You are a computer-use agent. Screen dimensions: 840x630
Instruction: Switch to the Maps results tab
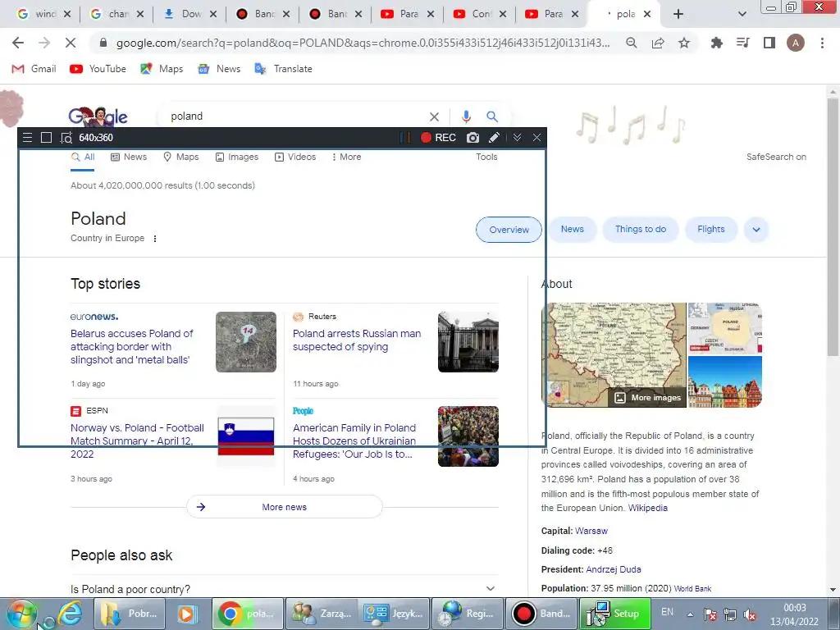pyautogui.click(x=181, y=157)
